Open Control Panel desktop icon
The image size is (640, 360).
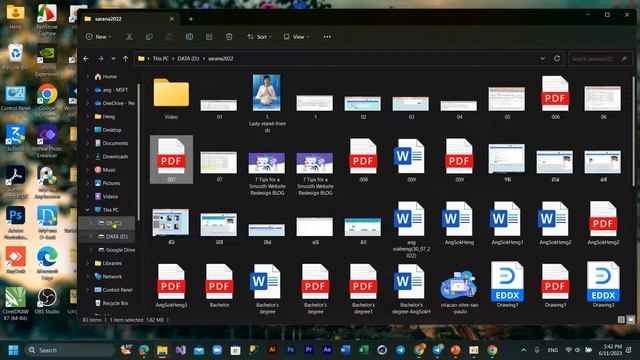tap(16, 98)
